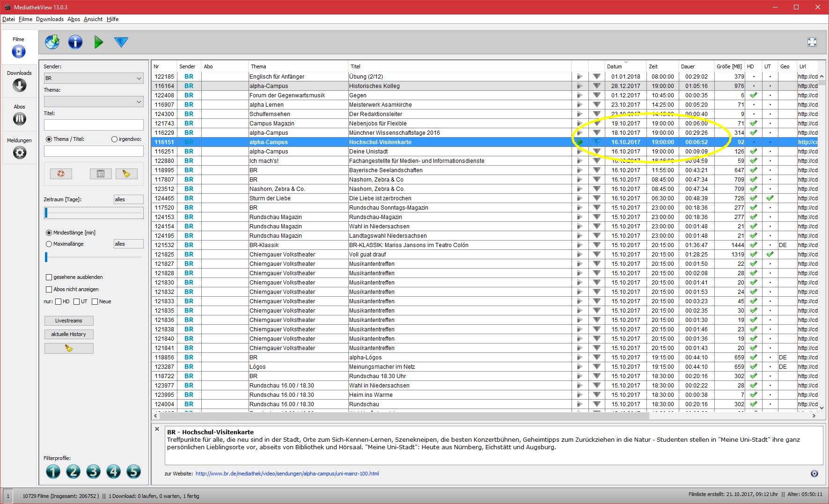
Task: Open the Downloads sidebar panel
Action: pyautogui.click(x=19, y=81)
